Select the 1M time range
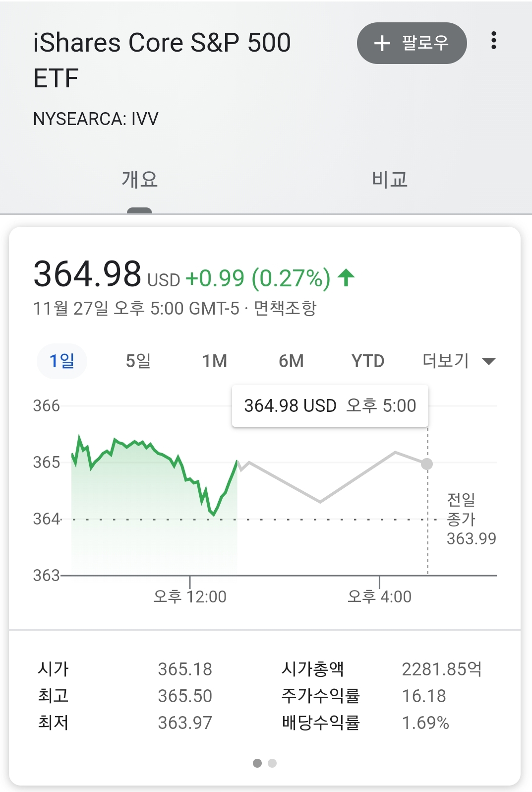 point(215,361)
